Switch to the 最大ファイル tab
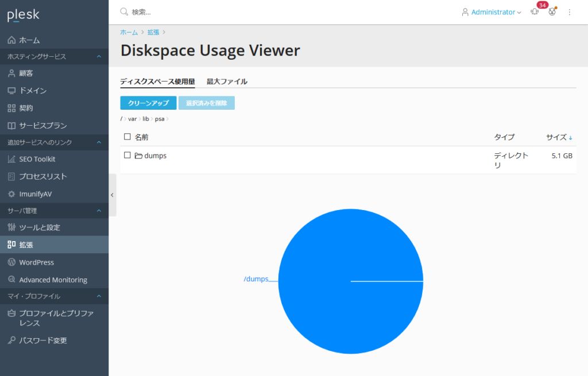This screenshot has height=376, width=588. [x=227, y=82]
